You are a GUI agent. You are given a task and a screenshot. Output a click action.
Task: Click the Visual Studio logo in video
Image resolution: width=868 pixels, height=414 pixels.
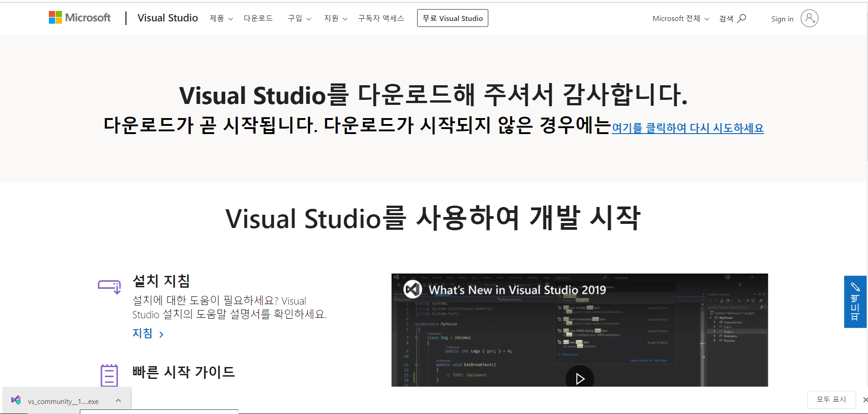[x=413, y=289]
